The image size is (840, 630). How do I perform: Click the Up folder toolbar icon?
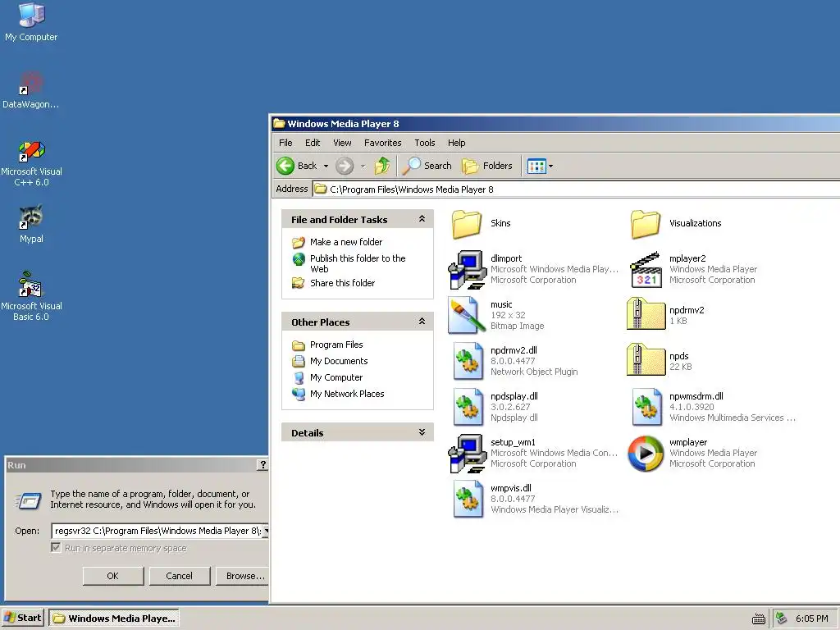point(382,166)
